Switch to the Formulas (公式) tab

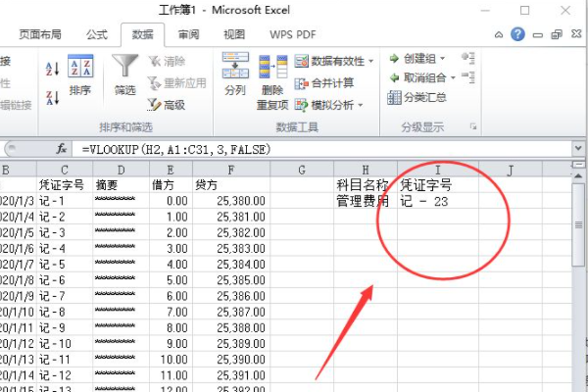click(97, 33)
